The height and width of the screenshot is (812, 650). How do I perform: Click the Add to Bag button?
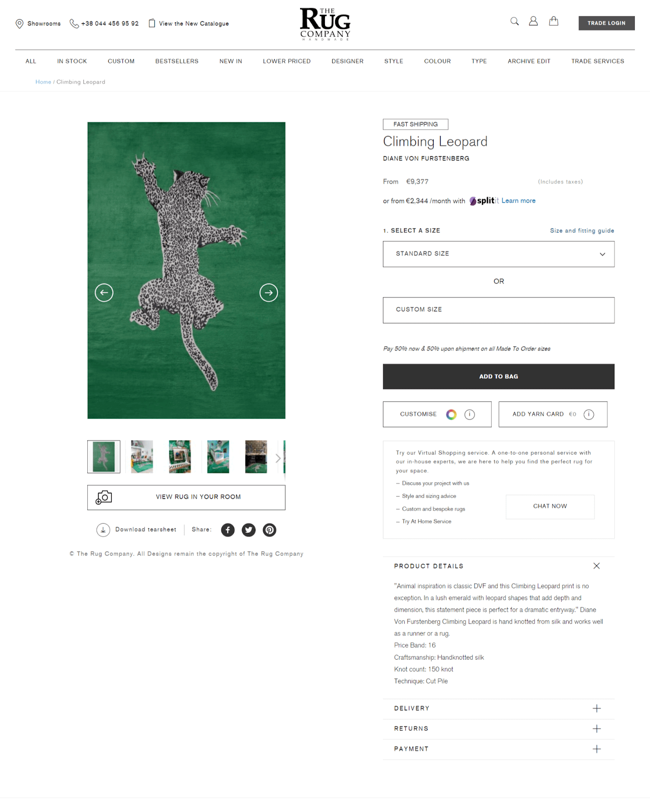[x=499, y=377]
